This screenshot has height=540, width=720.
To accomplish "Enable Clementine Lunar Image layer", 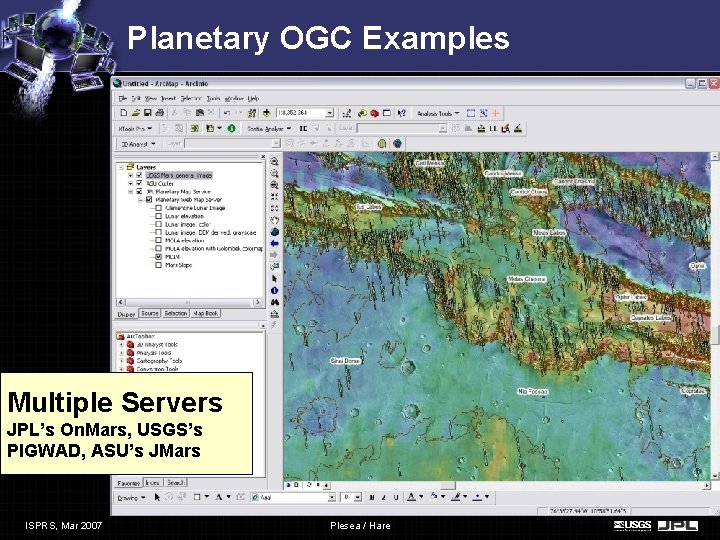I will point(158,208).
